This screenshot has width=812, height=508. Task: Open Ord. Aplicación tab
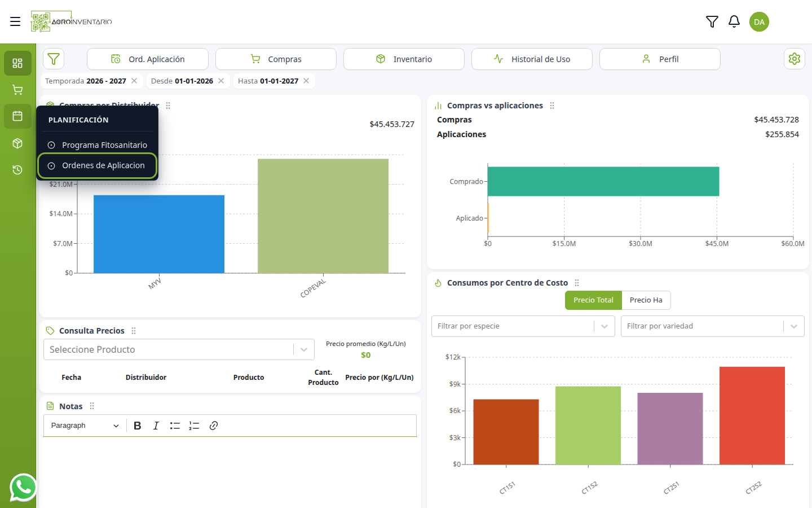[148, 59]
